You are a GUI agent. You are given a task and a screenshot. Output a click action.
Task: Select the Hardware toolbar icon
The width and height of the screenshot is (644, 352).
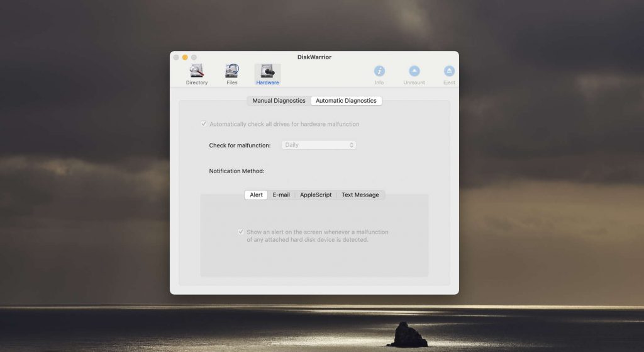point(267,74)
